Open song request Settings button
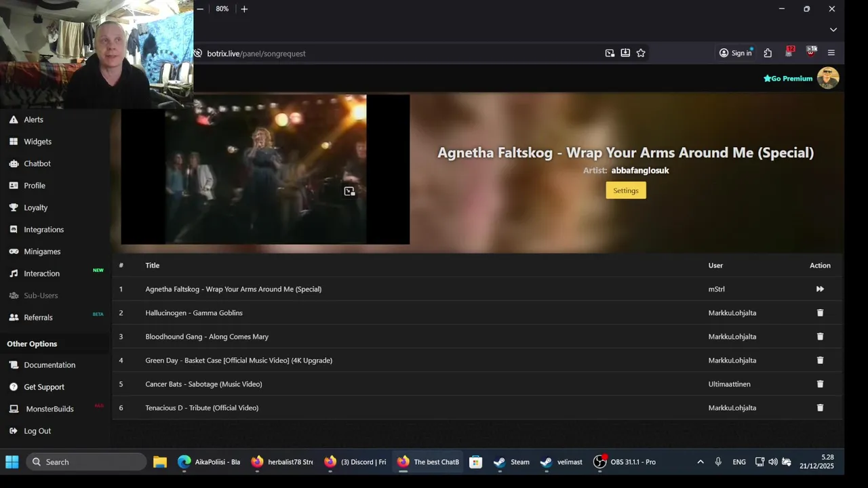Viewport: 868px width, 488px height. (x=626, y=190)
